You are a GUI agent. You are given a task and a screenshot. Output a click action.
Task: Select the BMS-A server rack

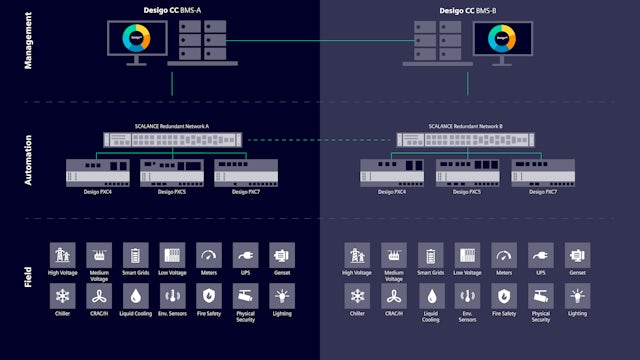202,43
